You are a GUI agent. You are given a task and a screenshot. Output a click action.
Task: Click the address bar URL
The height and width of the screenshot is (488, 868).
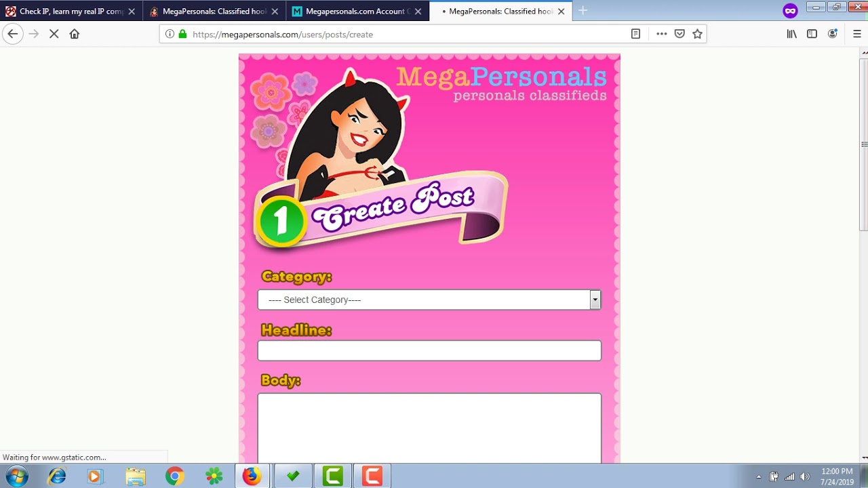[x=283, y=35]
